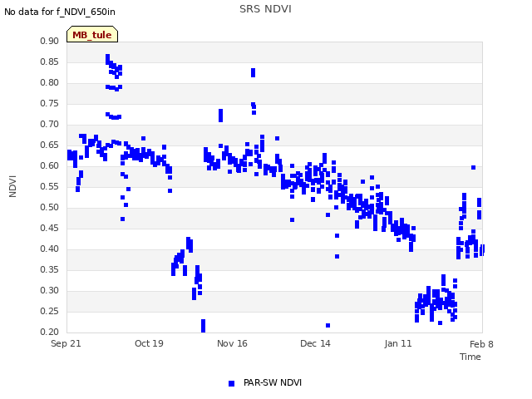The height and width of the screenshot is (399, 532).
Task: Click the 0.80 y-axis tick label
Action: (49, 82)
